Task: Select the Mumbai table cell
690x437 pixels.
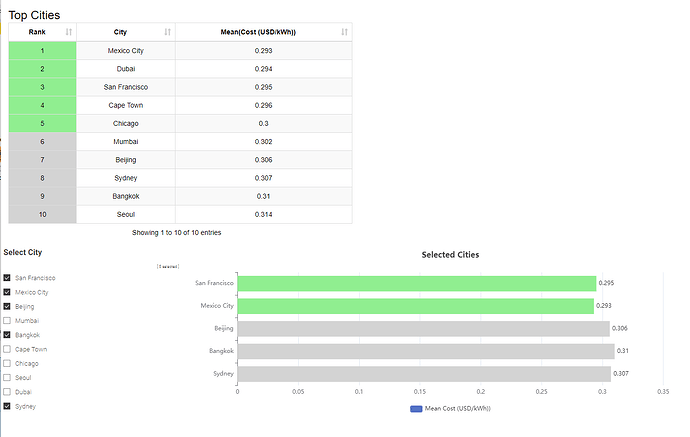Action: (126, 142)
